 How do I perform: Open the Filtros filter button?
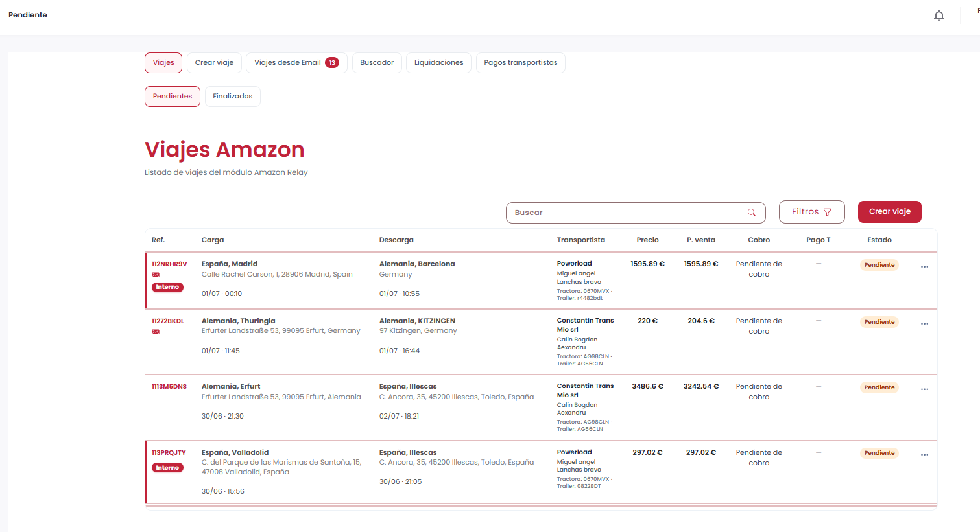[x=811, y=212]
